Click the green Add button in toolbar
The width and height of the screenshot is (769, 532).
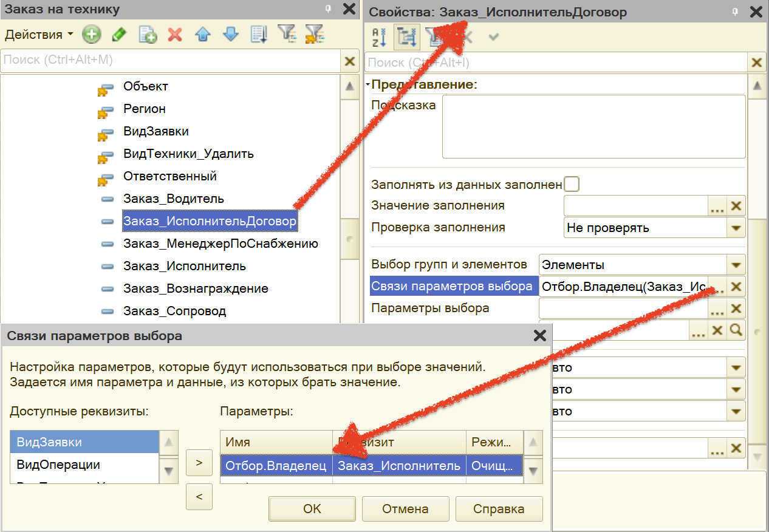point(91,35)
